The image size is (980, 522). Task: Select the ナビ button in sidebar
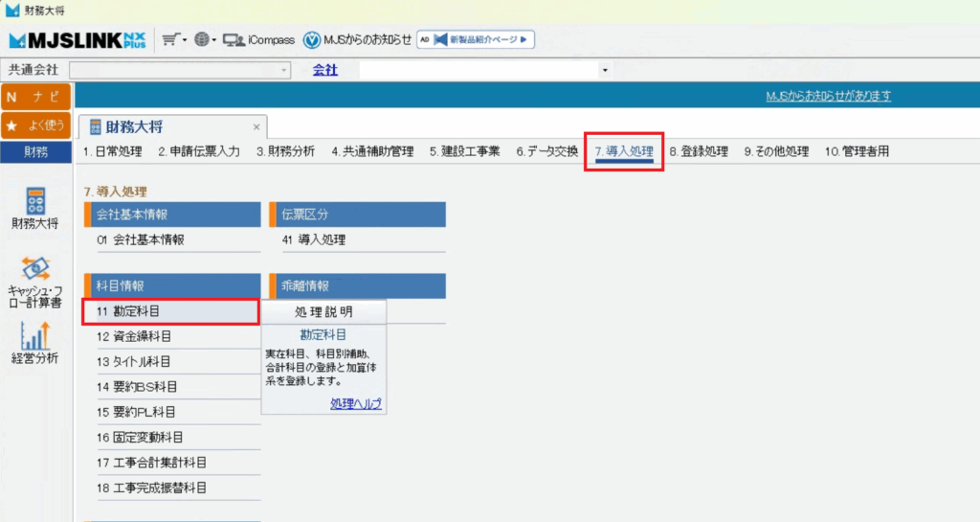coord(35,97)
